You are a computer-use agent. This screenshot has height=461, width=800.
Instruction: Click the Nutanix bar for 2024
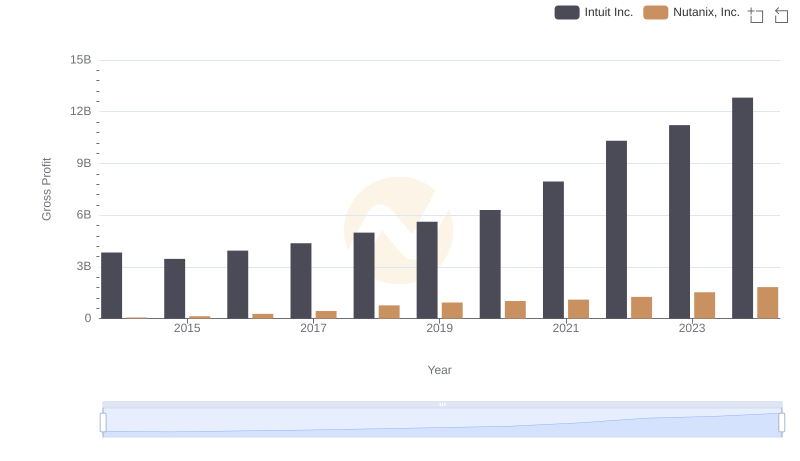click(x=768, y=303)
